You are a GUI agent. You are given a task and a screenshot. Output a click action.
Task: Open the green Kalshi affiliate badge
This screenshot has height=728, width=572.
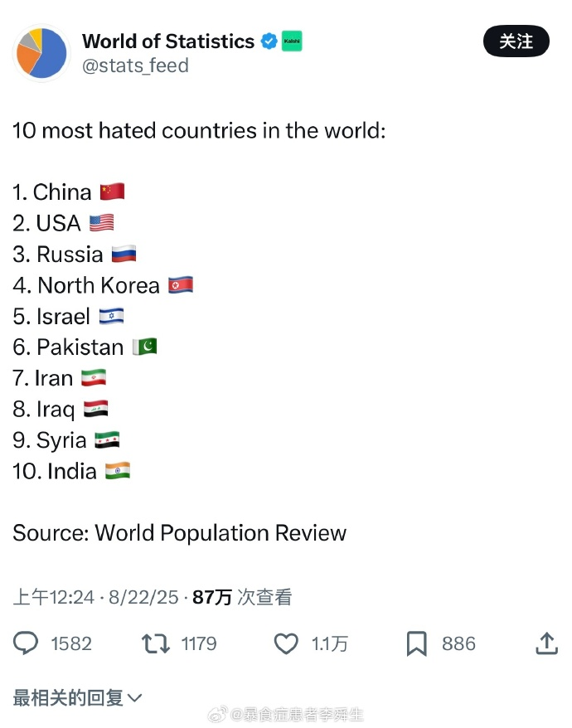292,41
